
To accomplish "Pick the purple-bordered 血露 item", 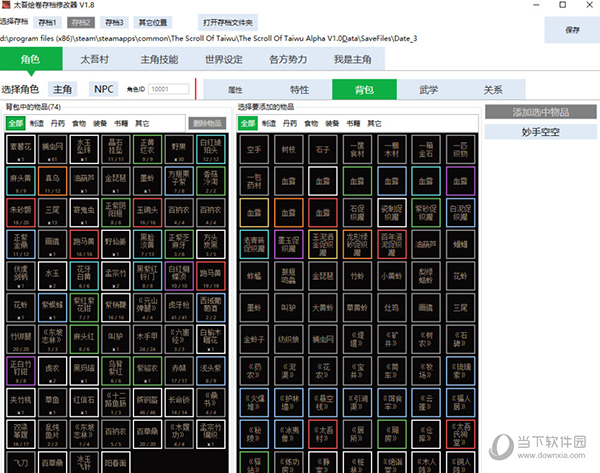I will (460, 181).
